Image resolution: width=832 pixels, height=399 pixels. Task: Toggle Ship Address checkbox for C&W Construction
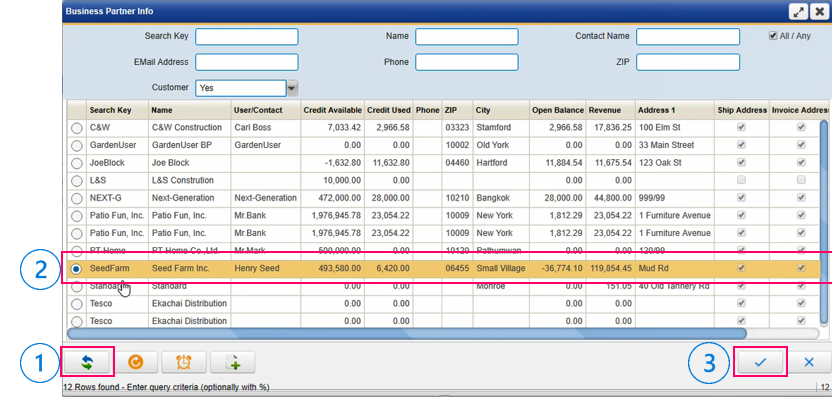pyautogui.click(x=741, y=127)
